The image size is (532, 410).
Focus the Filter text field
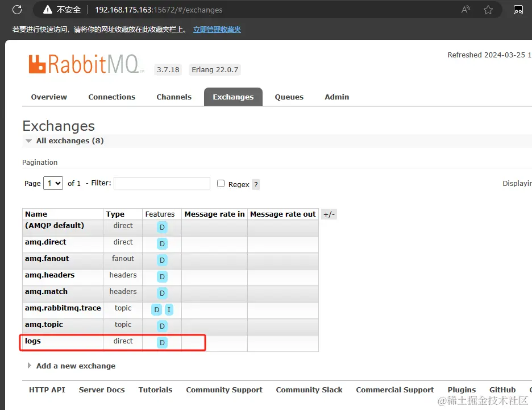coord(162,183)
